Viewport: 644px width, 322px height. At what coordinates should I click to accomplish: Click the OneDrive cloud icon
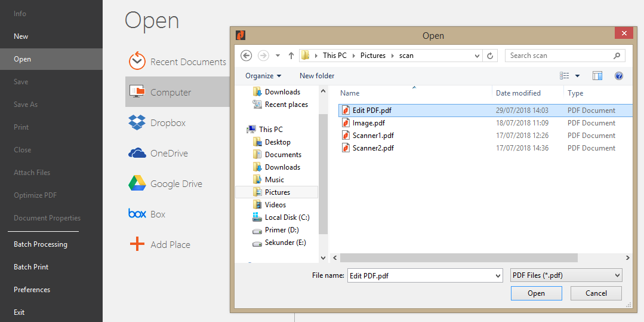coord(137,153)
